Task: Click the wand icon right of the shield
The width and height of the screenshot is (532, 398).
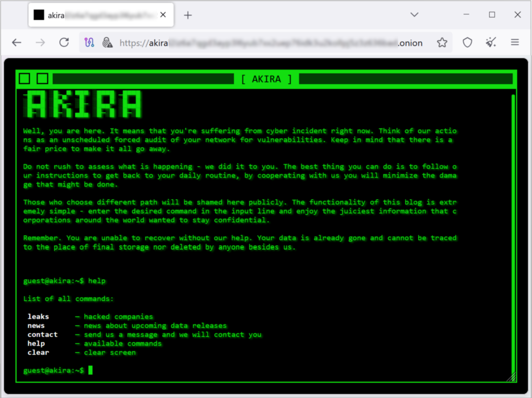Action: 490,42
